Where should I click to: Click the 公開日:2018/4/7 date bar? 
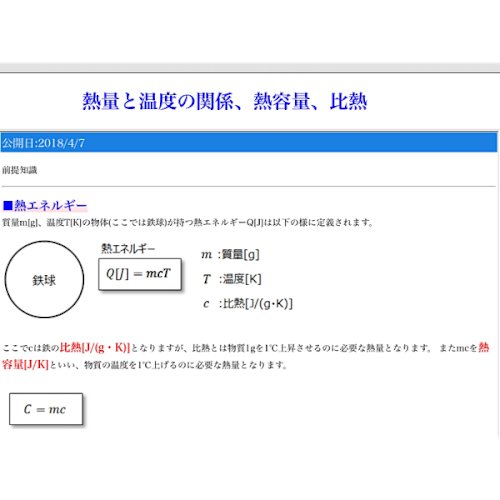click(249, 143)
